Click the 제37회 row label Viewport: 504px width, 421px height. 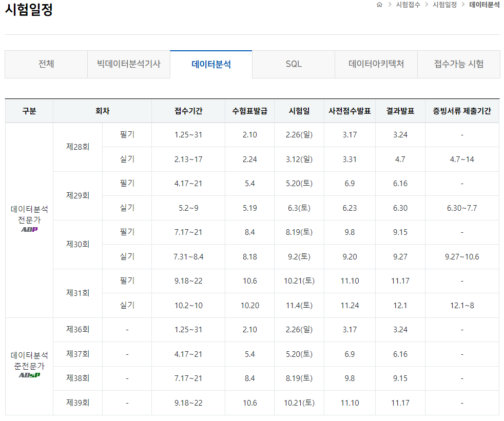(x=78, y=354)
